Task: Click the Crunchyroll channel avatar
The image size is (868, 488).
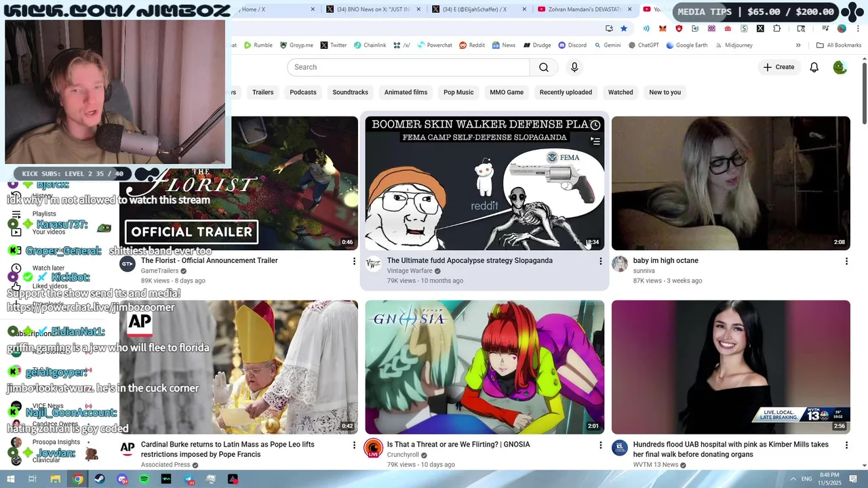Action: click(x=374, y=447)
